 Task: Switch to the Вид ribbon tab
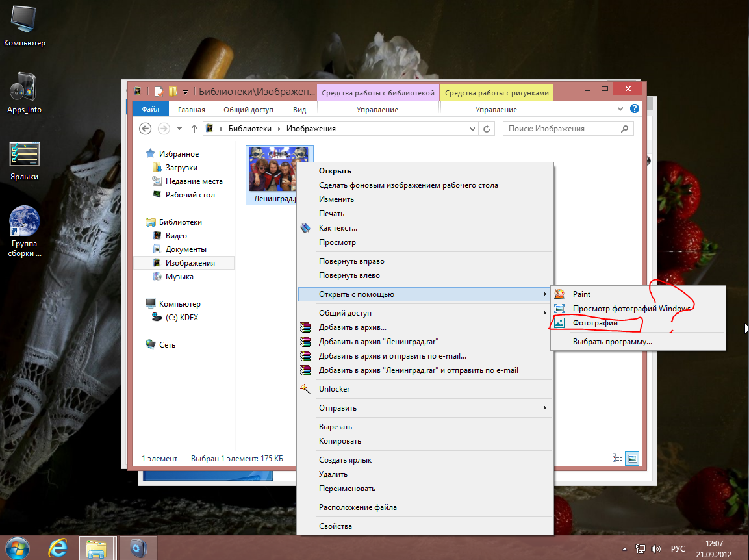click(x=299, y=110)
